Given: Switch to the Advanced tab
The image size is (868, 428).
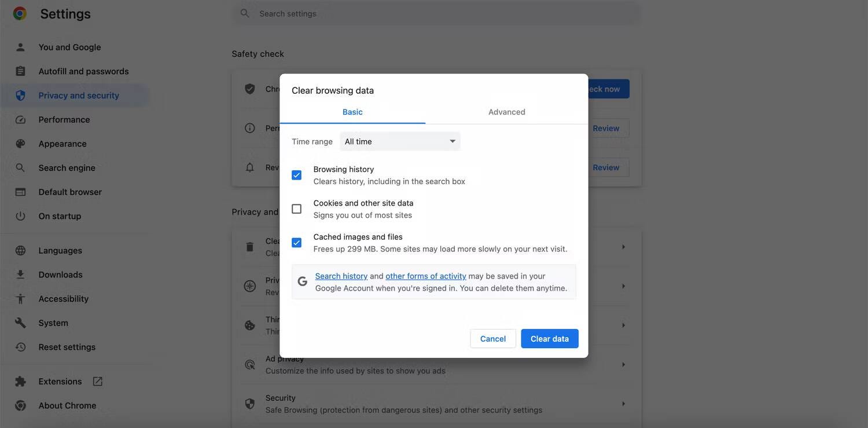Looking at the screenshot, I should tap(506, 112).
